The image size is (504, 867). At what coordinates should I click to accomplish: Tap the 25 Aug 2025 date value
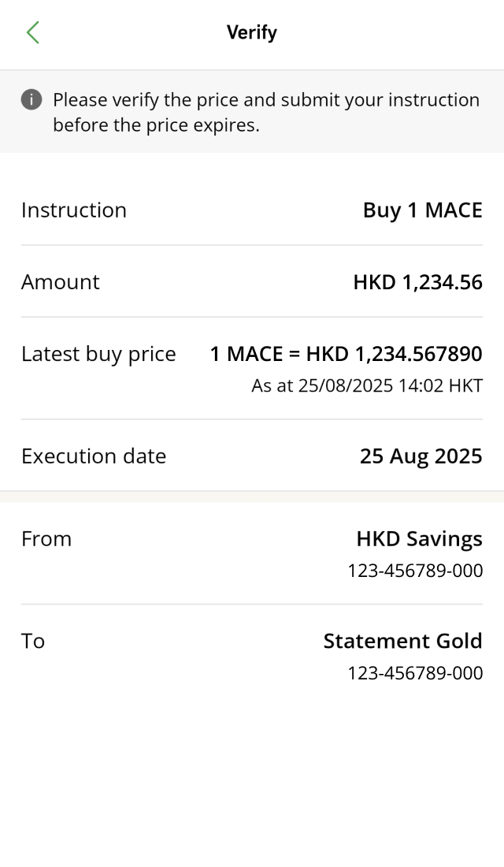tap(421, 456)
